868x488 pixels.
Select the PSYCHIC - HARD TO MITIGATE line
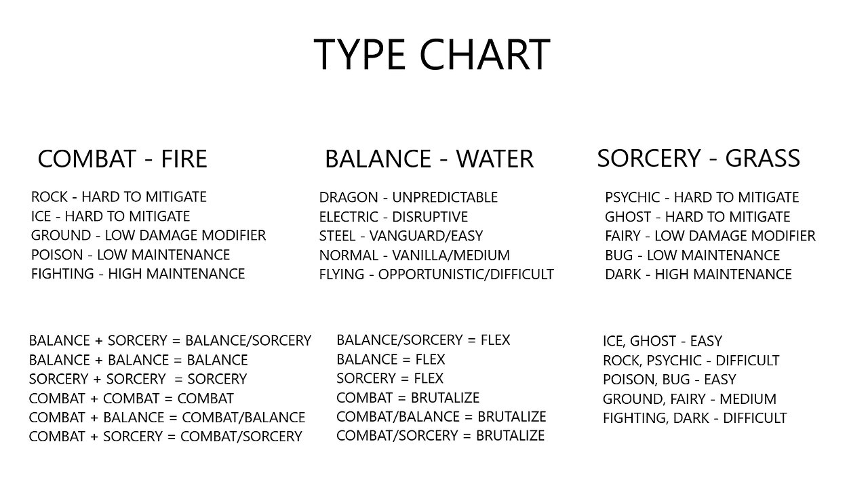(x=702, y=198)
